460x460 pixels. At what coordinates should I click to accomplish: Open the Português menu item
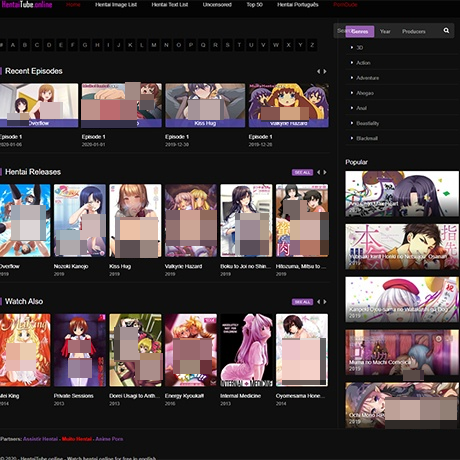(x=298, y=5)
